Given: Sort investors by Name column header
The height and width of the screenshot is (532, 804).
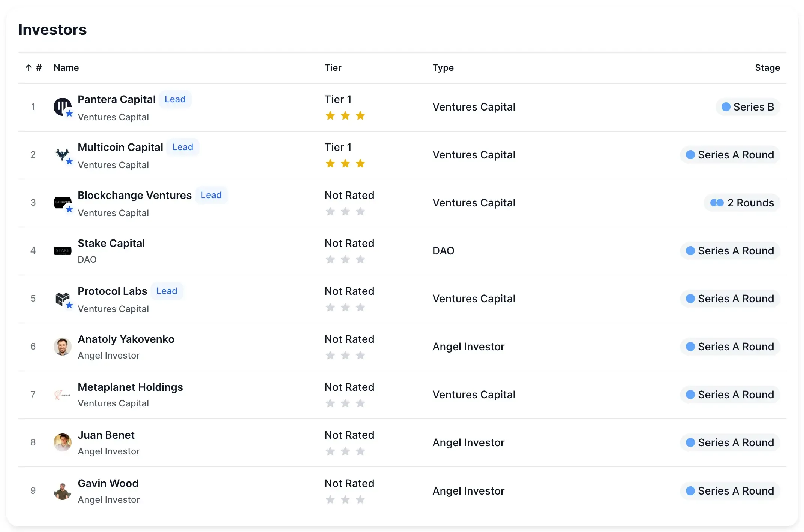Looking at the screenshot, I should 66,68.
